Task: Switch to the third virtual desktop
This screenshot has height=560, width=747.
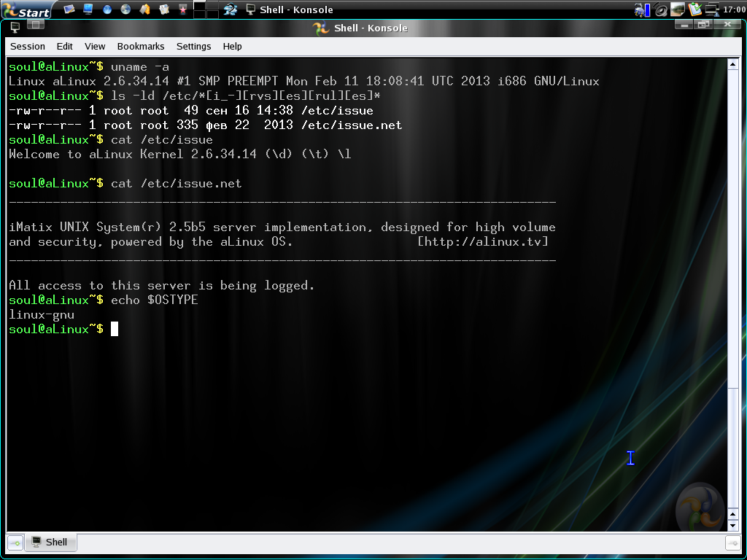Action: coord(200,15)
